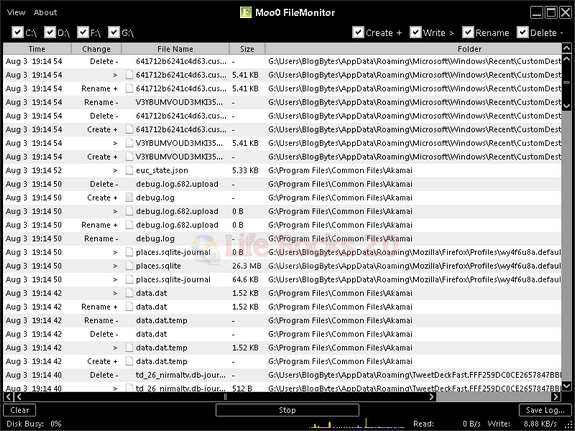Toggle the Rename filter checkbox
The height and width of the screenshot is (431, 575).
(x=468, y=32)
